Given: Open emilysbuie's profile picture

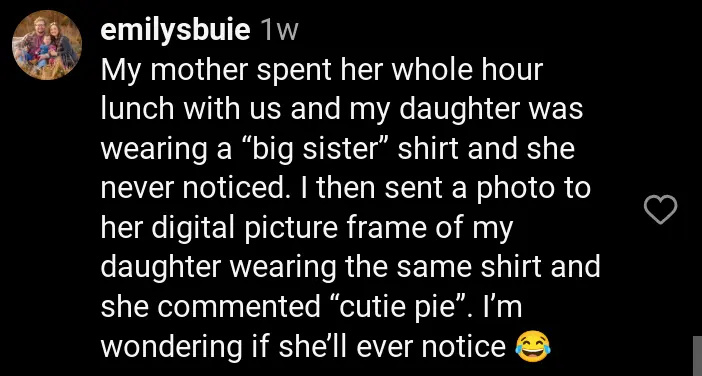Looking at the screenshot, I should click(47, 45).
